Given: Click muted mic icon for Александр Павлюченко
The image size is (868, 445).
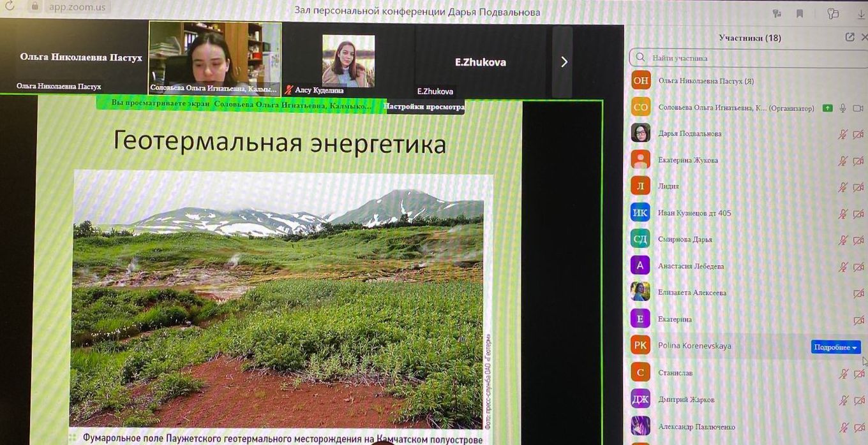Looking at the screenshot, I should tap(843, 427).
